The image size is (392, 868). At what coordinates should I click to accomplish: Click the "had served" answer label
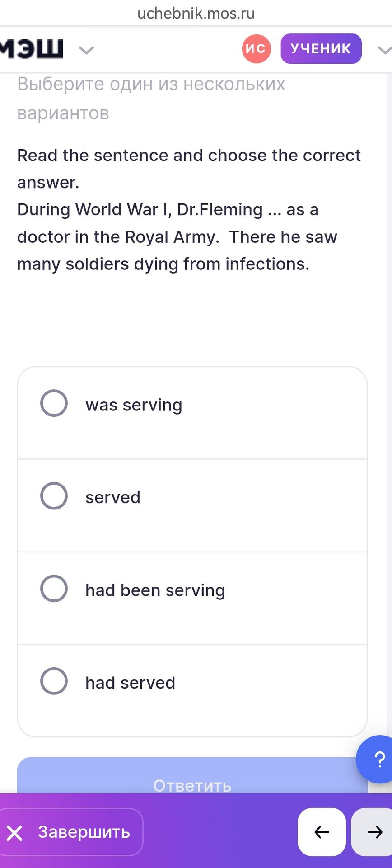tap(130, 683)
